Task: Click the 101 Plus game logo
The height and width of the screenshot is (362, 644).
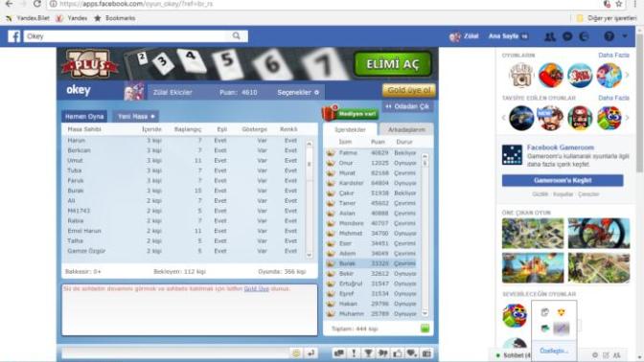Action: (90, 64)
